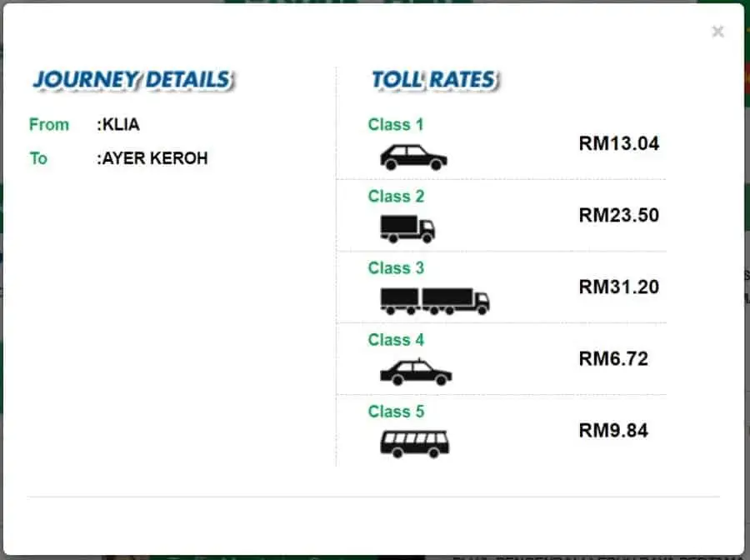Click the Class 4 taxi icon
The height and width of the screenshot is (560, 750).
pos(416,372)
